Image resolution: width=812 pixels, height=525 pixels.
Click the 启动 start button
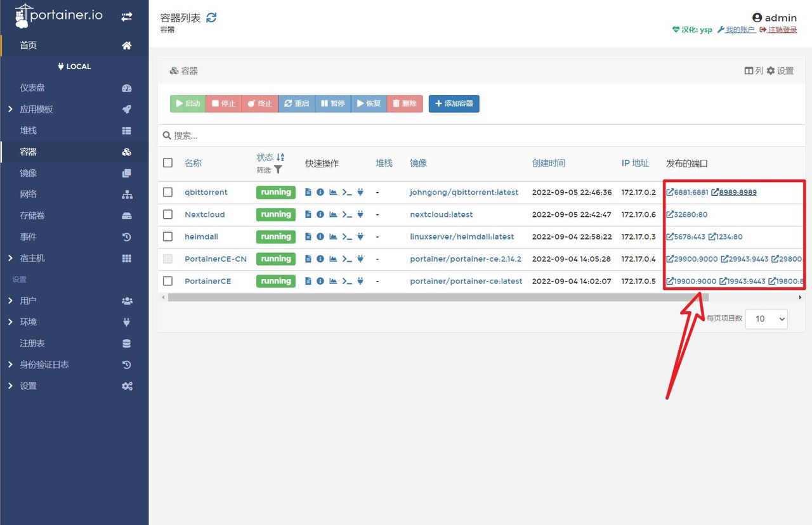188,103
